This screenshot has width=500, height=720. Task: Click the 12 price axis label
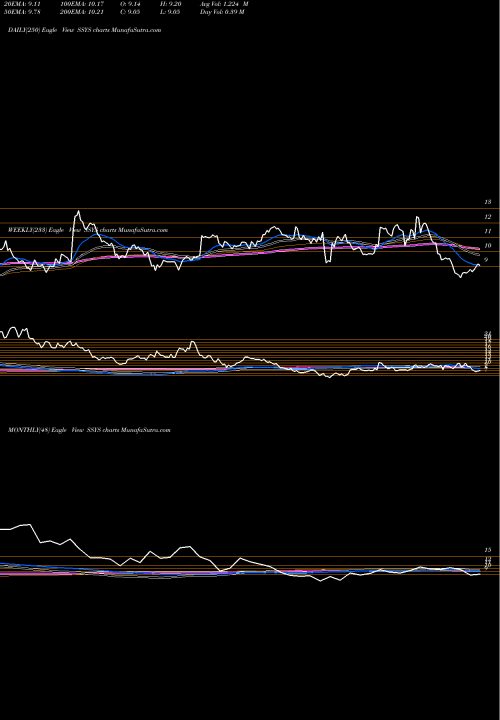[488, 217]
